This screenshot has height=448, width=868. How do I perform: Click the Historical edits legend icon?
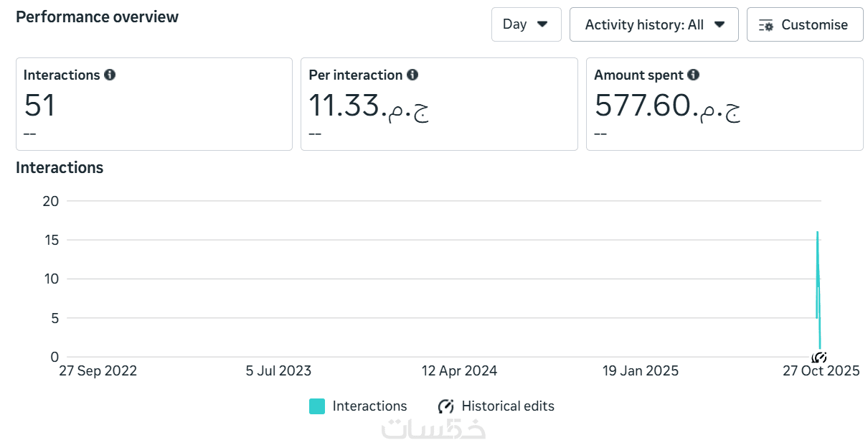click(x=445, y=406)
